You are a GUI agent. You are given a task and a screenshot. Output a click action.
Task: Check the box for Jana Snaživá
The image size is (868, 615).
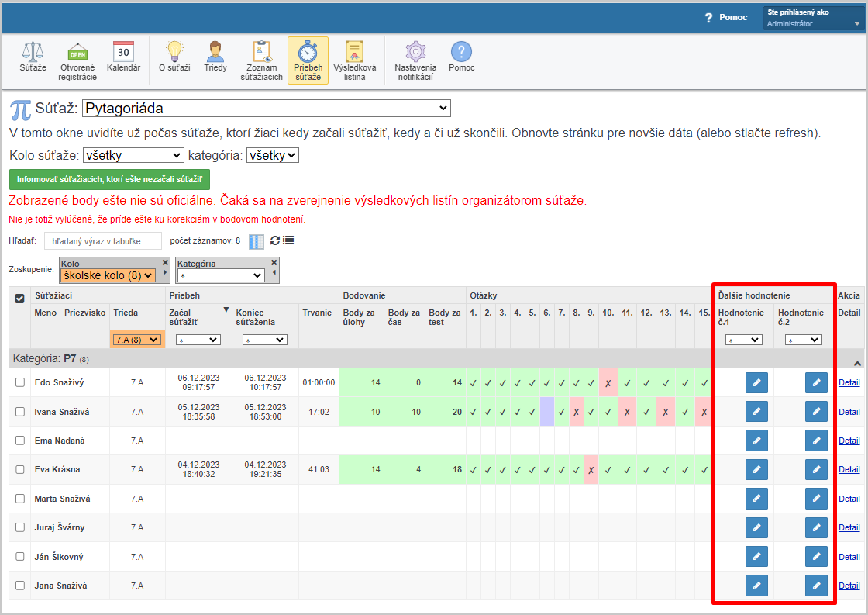[x=20, y=585]
